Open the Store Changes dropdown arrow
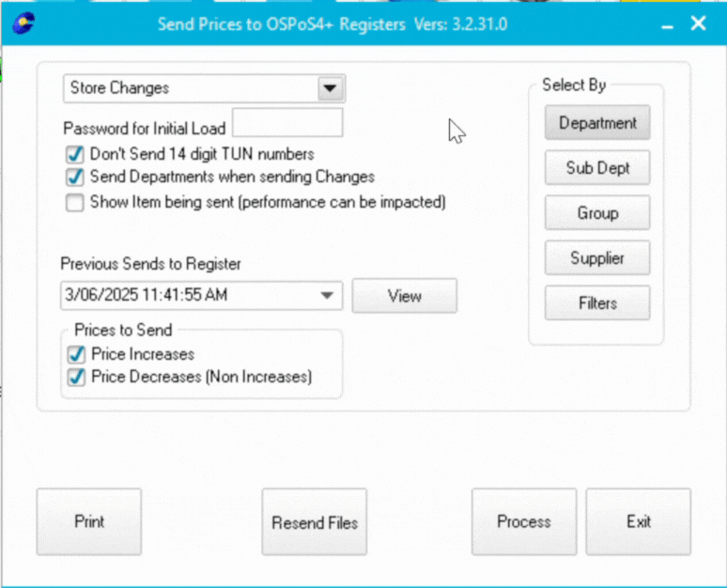Viewport: 727px width, 588px height. click(330, 88)
